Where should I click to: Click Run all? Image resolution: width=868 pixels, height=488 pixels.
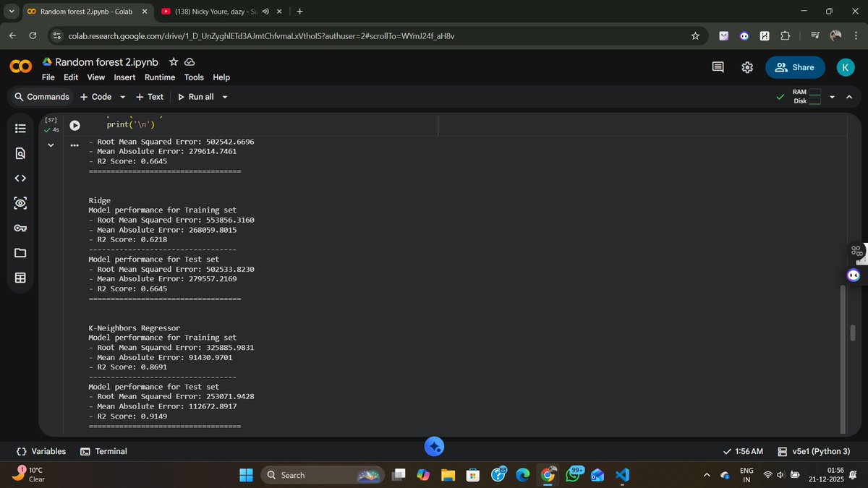(195, 97)
